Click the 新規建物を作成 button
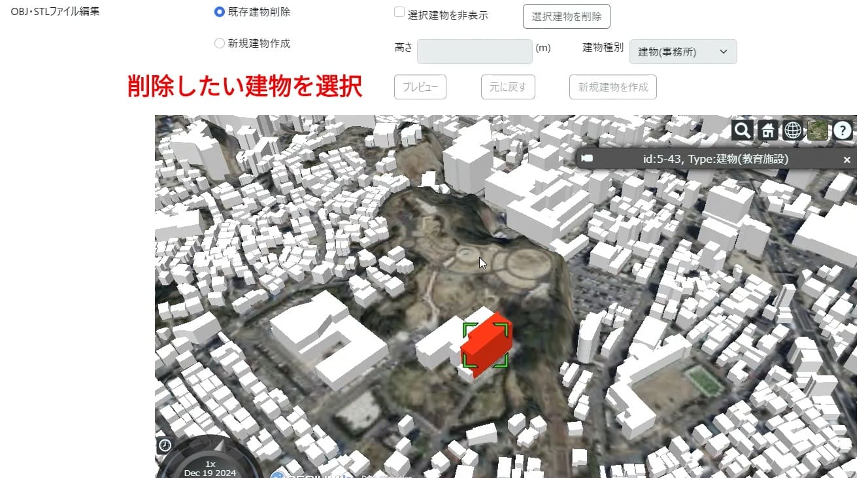The width and height of the screenshot is (868, 478). click(613, 87)
